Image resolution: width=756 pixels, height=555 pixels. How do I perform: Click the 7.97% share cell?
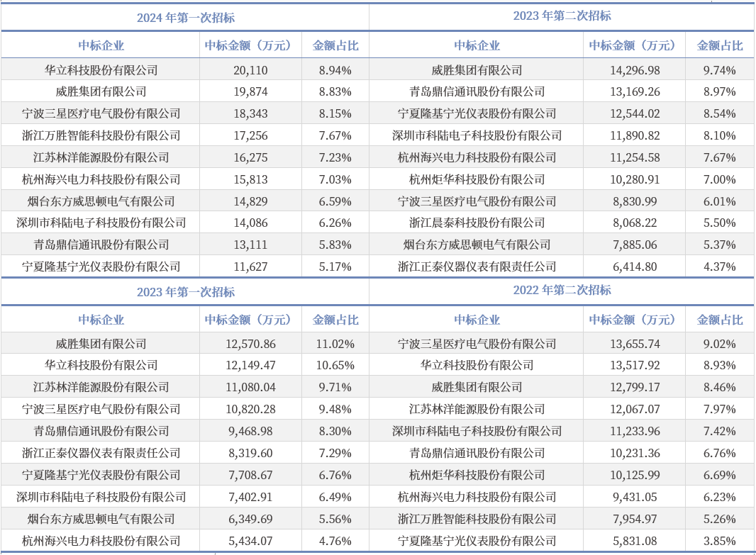point(719,410)
